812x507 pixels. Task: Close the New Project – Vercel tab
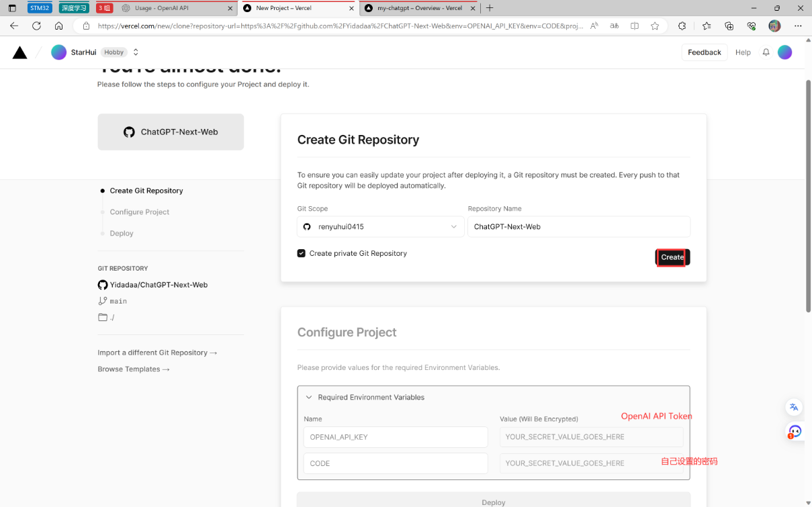351,8
